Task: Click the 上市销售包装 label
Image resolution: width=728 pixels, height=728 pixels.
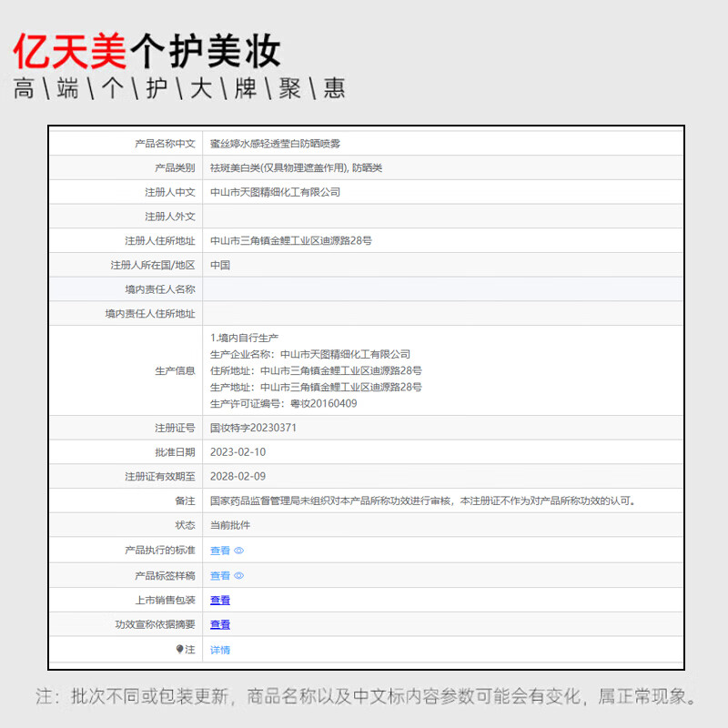Action: tap(165, 601)
